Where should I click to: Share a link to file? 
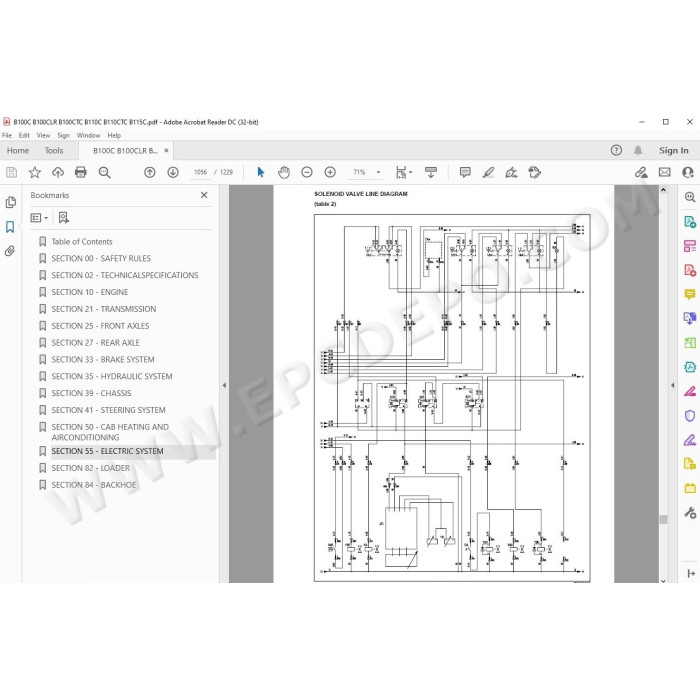[641, 172]
